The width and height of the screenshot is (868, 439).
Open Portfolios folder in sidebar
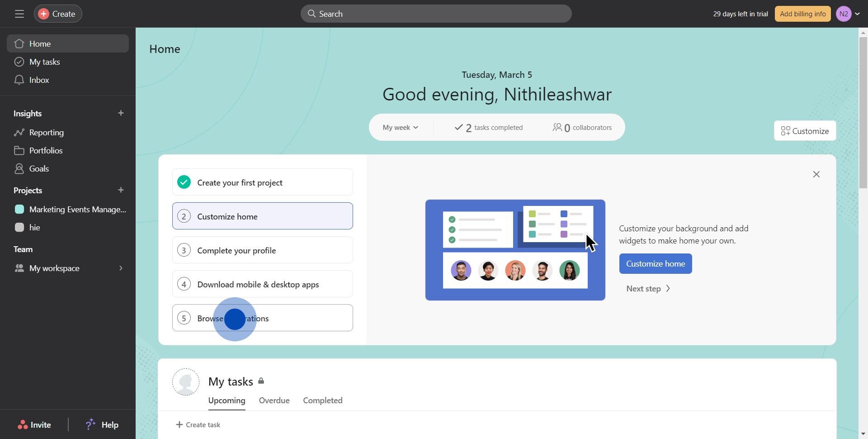tap(19, 151)
